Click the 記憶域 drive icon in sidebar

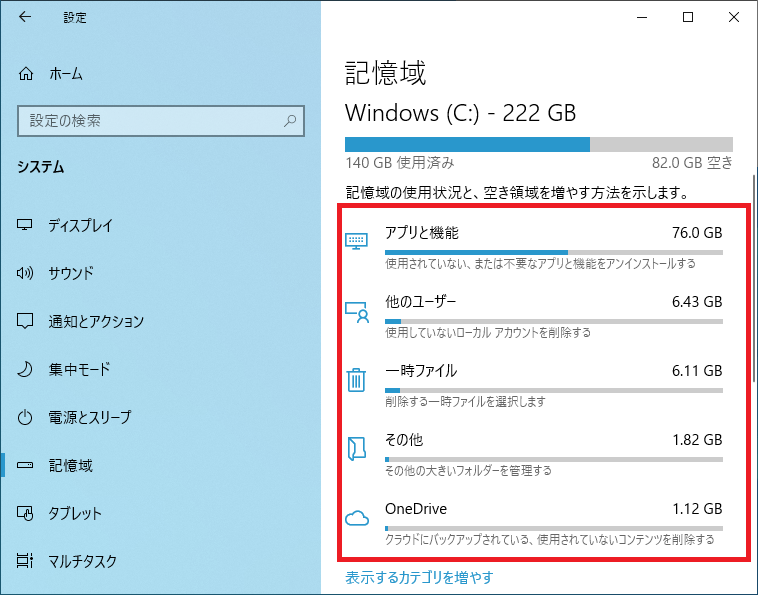click(x=25, y=465)
